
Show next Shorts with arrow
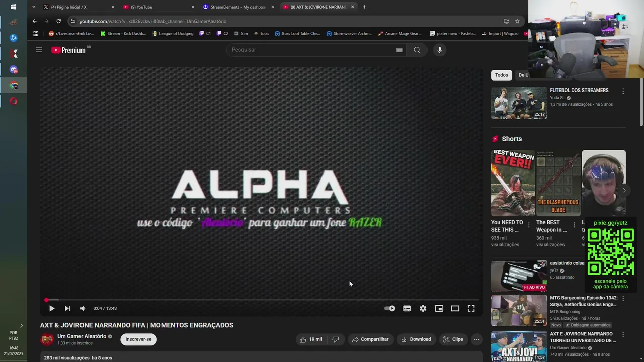pos(624,190)
